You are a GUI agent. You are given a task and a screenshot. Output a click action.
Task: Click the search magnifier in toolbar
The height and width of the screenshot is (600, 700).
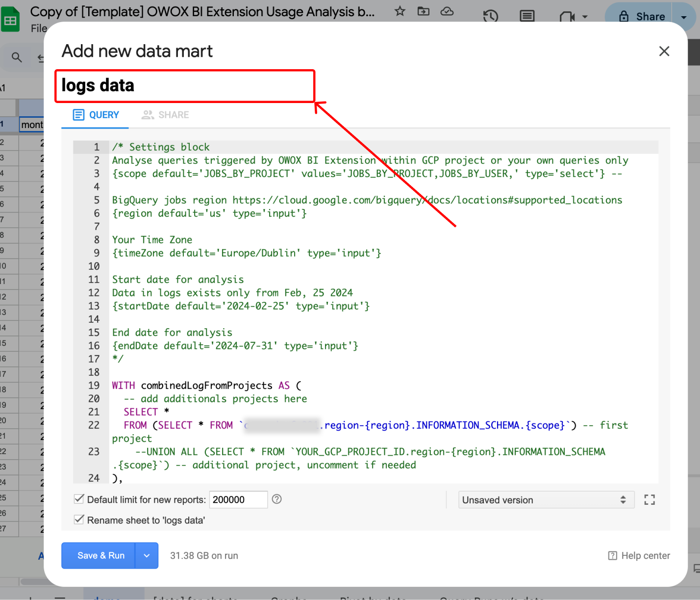pyautogui.click(x=17, y=57)
